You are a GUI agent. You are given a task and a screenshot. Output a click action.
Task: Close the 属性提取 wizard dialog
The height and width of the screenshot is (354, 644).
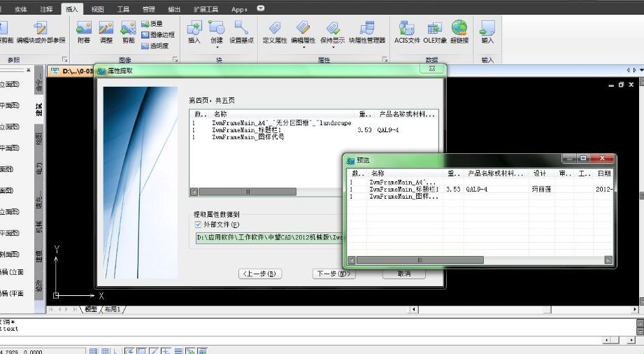[431, 69]
